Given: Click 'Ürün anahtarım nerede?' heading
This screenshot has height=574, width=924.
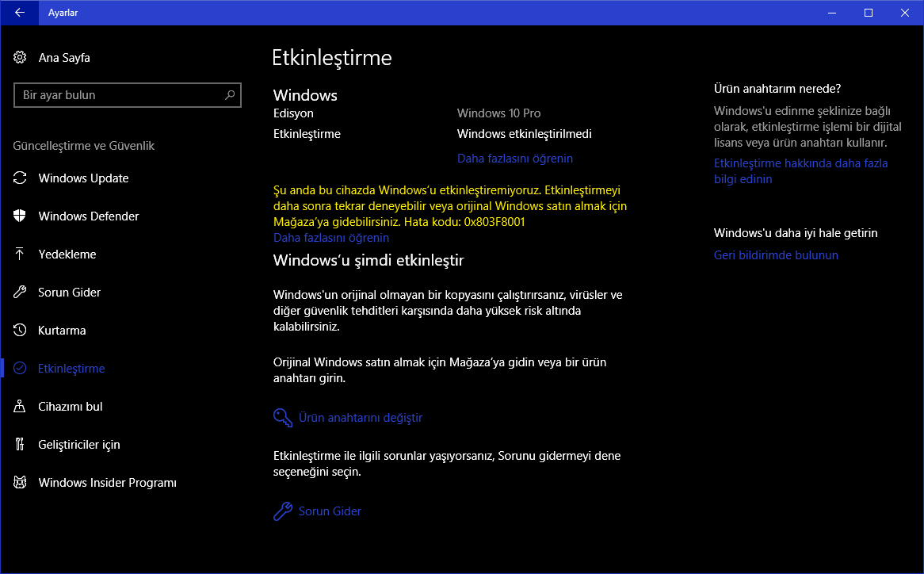Looking at the screenshot, I should click(777, 88).
